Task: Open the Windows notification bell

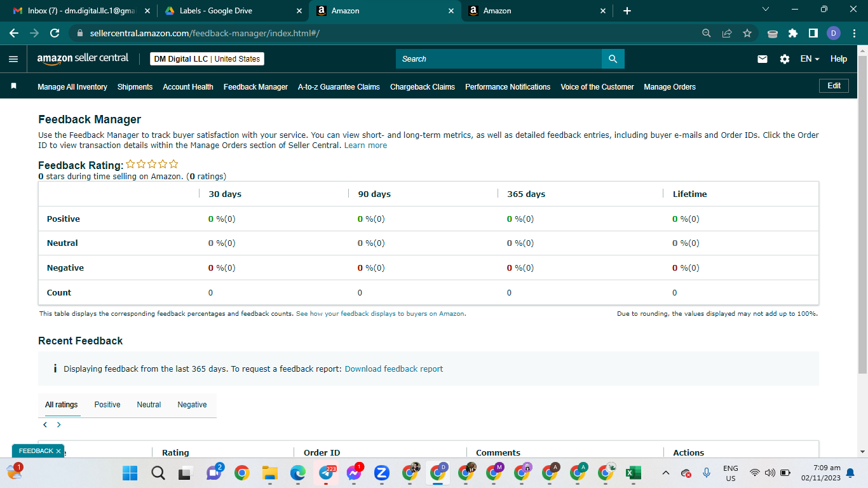Action: (x=850, y=473)
